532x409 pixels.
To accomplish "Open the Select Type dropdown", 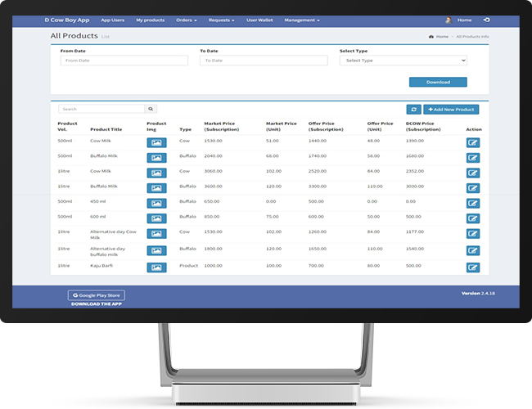I will (x=403, y=61).
